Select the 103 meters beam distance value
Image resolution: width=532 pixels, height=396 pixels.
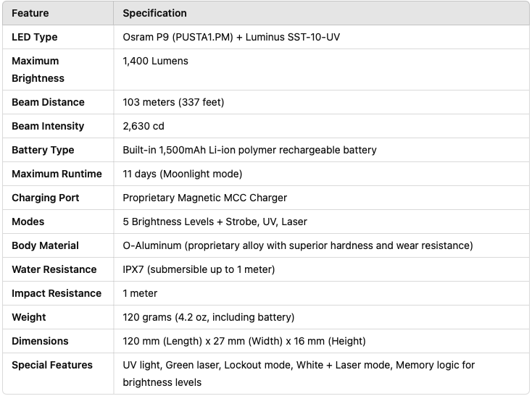[173, 102]
